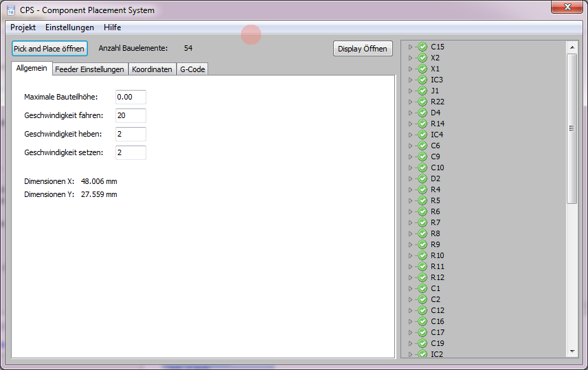This screenshot has width=588, height=370.
Task: Expand the C9 component node
Action: tap(410, 157)
